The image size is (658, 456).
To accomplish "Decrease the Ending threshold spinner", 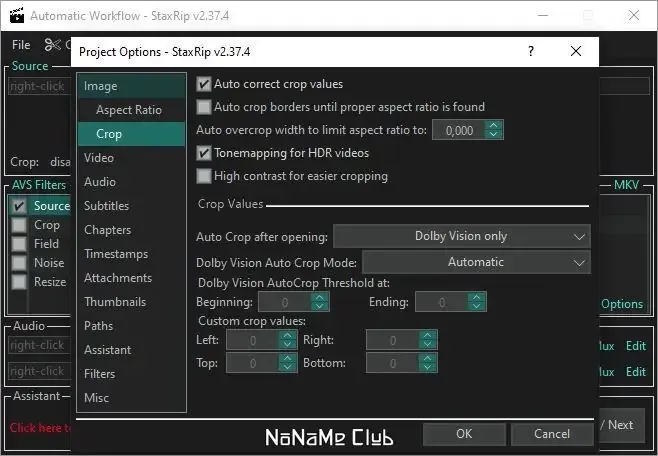I will click(477, 307).
